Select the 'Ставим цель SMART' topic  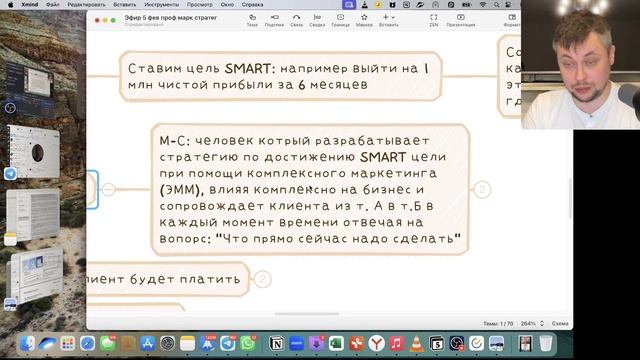point(280,76)
